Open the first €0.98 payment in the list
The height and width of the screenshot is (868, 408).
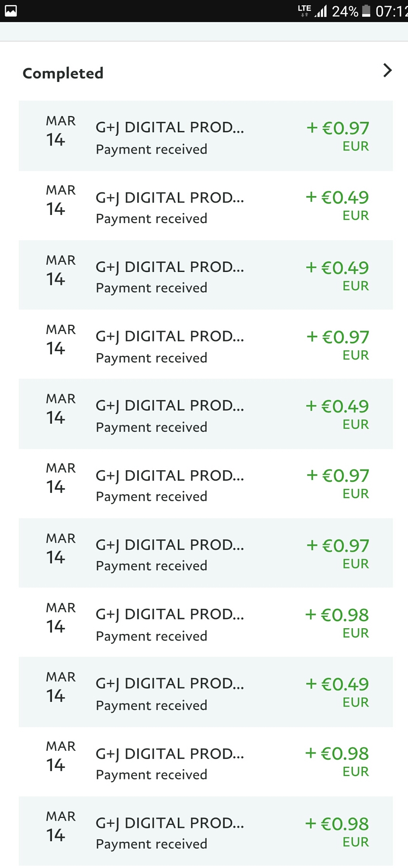(206, 622)
